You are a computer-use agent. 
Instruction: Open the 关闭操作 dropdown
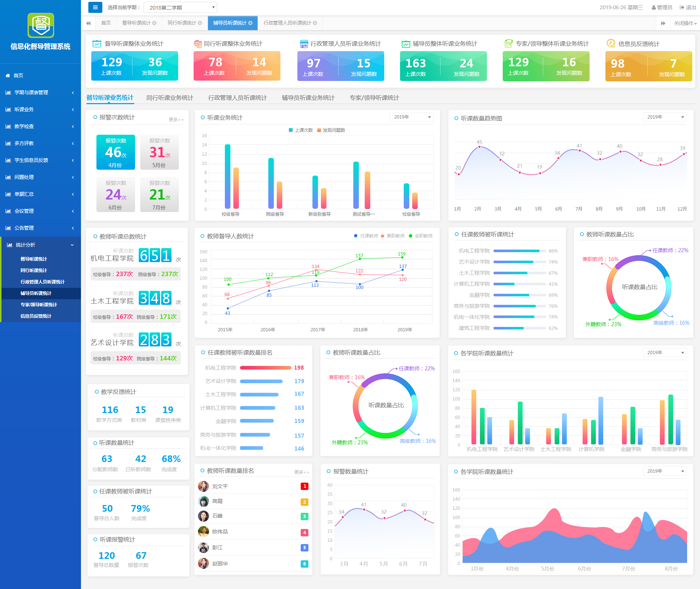tap(685, 23)
